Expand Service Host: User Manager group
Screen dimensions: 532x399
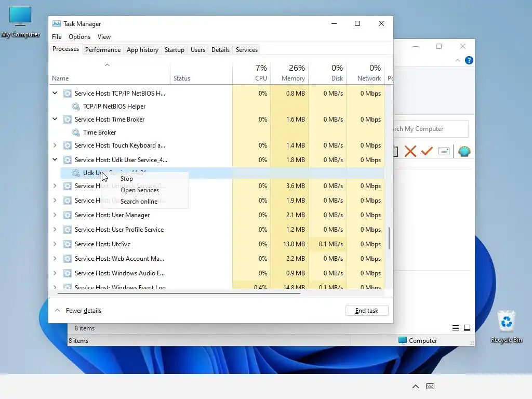coord(55,215)
